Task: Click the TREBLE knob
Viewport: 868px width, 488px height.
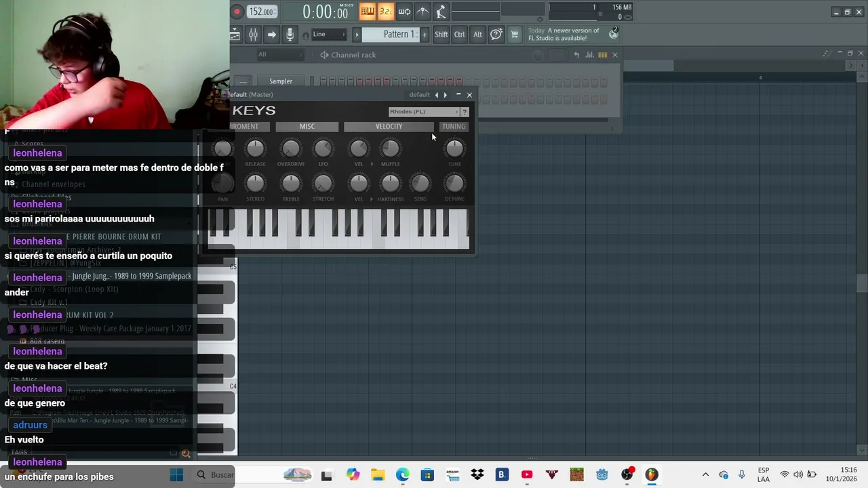Action: click(x=290, y=183)
